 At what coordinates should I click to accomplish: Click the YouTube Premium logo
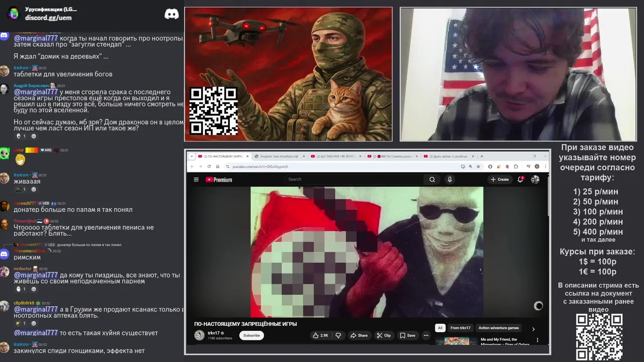[219, 179]
